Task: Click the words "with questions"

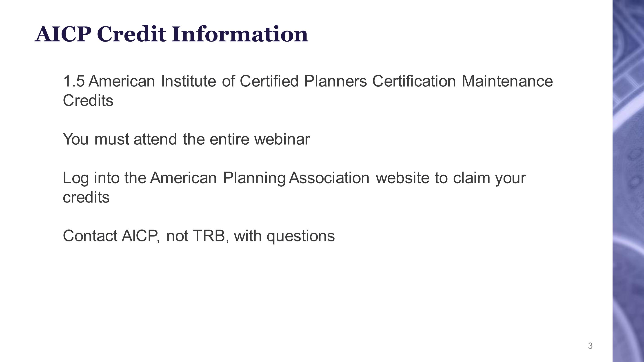Action: click(x=284, y=236)
